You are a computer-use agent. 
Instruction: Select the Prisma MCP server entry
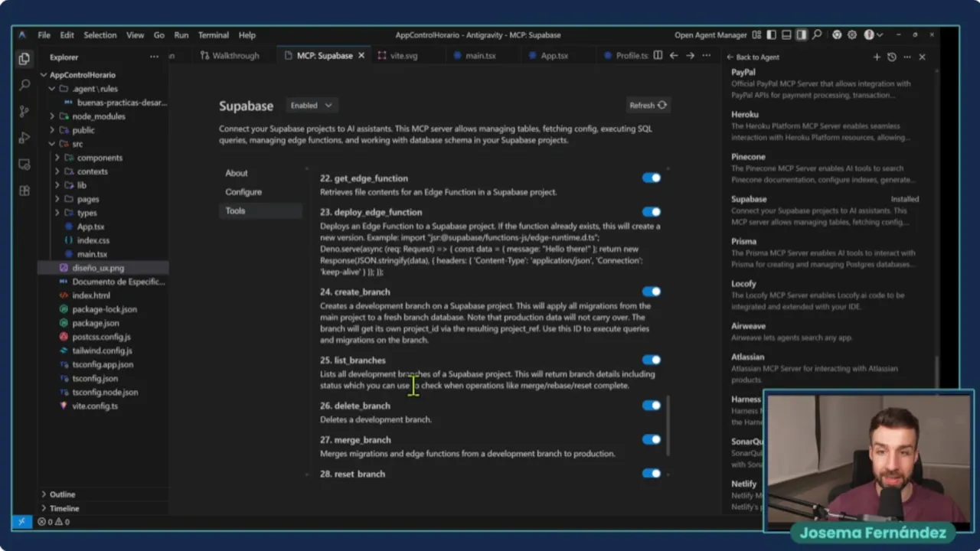coord(825,253)
